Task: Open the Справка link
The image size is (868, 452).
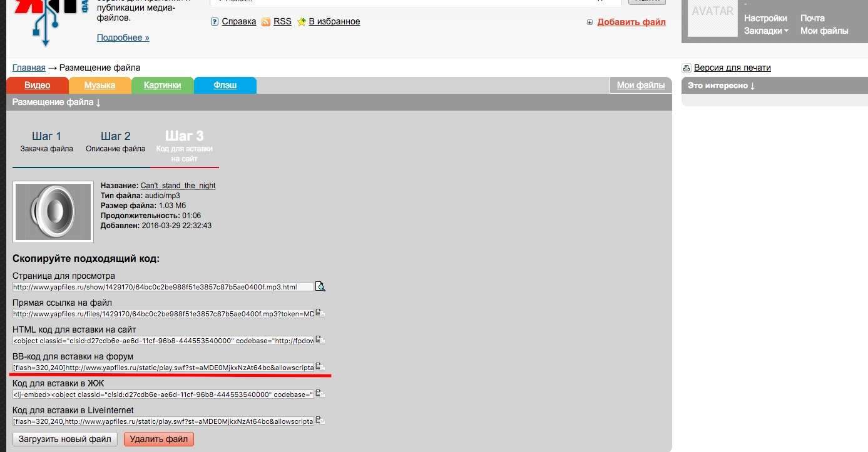Action: pos(239,21)
